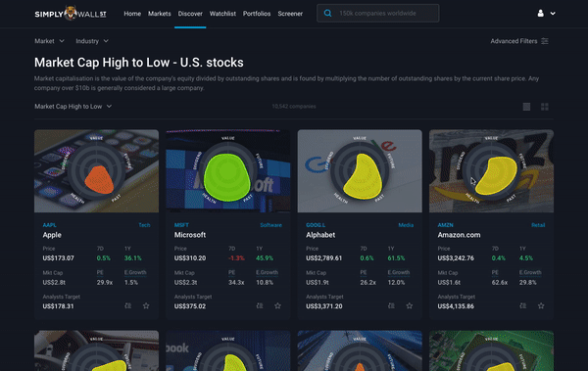Star Microsoft to add to watchlist

click(277, 305)
